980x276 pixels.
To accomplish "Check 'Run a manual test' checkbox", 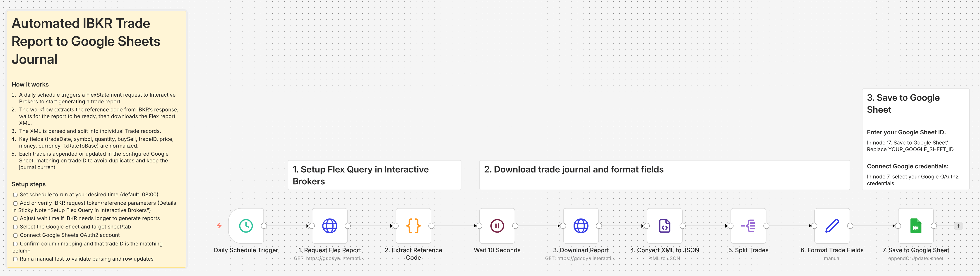I will [16, 259].
